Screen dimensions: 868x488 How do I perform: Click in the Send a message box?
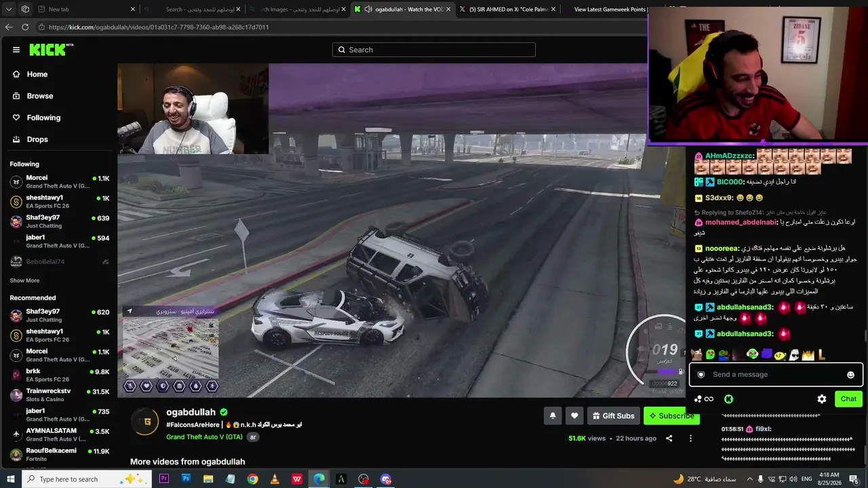[x=776, y=374]
